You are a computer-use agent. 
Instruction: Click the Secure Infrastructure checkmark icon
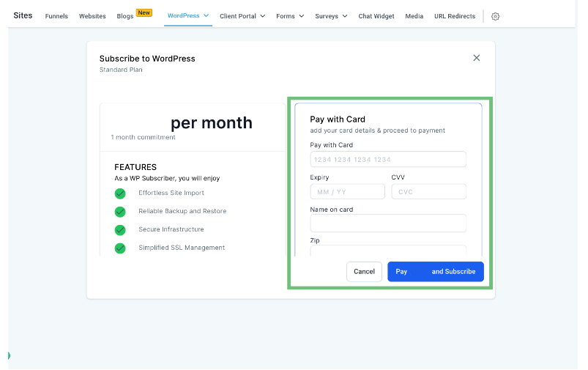120,230
